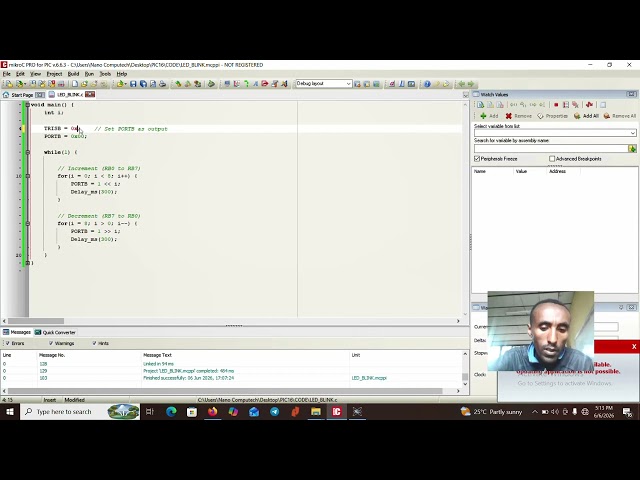Image resolution: width=640 pixels, height=480 pixels.
Task: Toggle the Hints filter checkbox
Action: pos(94,343)
